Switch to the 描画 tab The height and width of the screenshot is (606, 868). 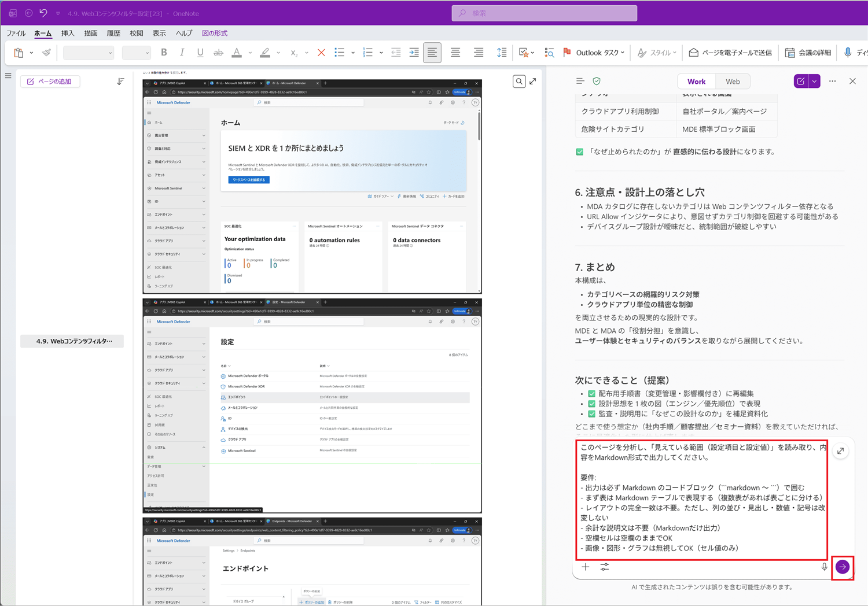pos(91,34)
